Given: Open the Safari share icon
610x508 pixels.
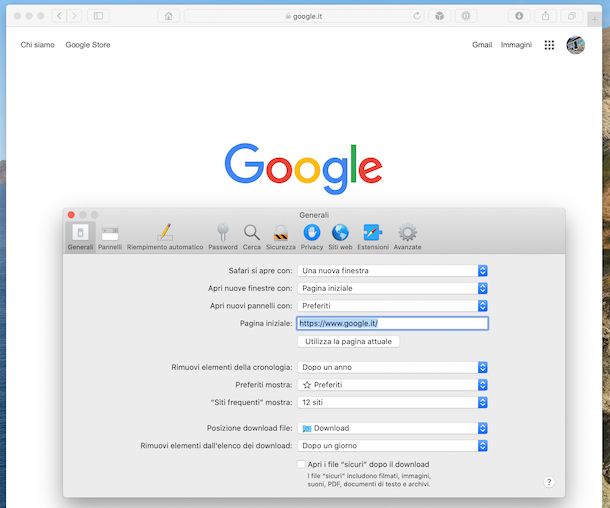Looking at the screenshot, I should [545, 16].
